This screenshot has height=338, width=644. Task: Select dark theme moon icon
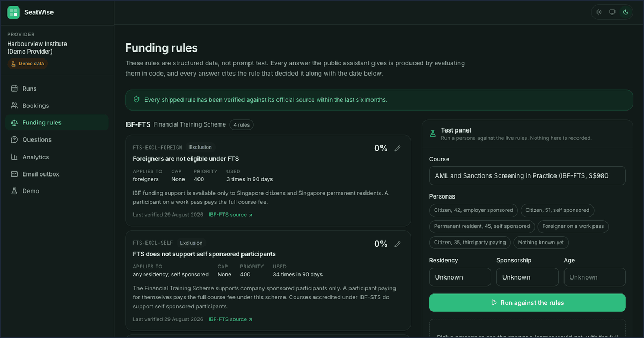tap(625, 12)
